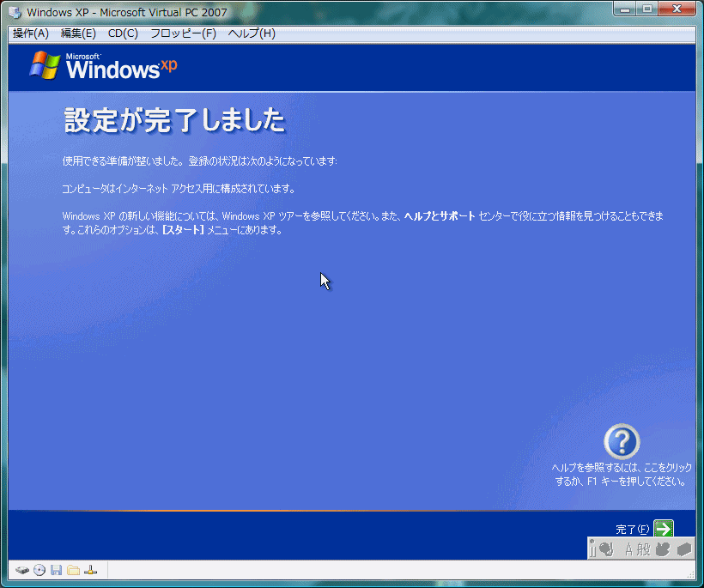Click the help text 'ヘルプを参照するには、ここをクリック'

pyautogui.click(x=622, y=468)
